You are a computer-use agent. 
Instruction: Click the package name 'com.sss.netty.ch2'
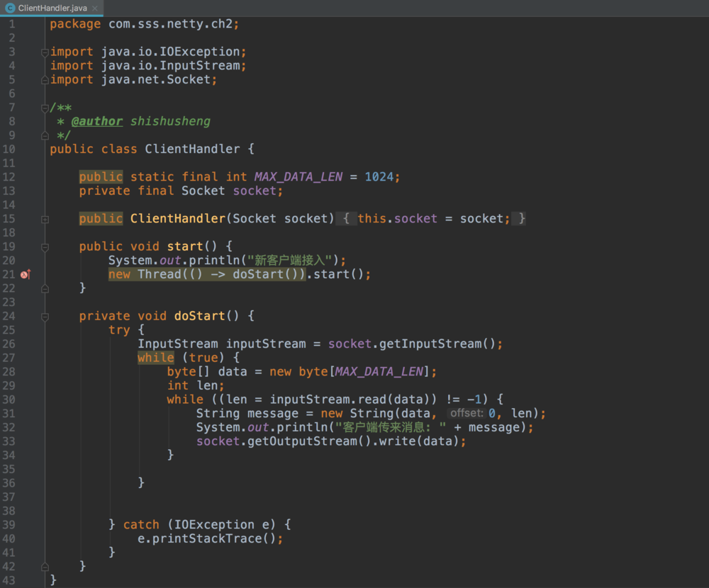(x=170, y=24)
